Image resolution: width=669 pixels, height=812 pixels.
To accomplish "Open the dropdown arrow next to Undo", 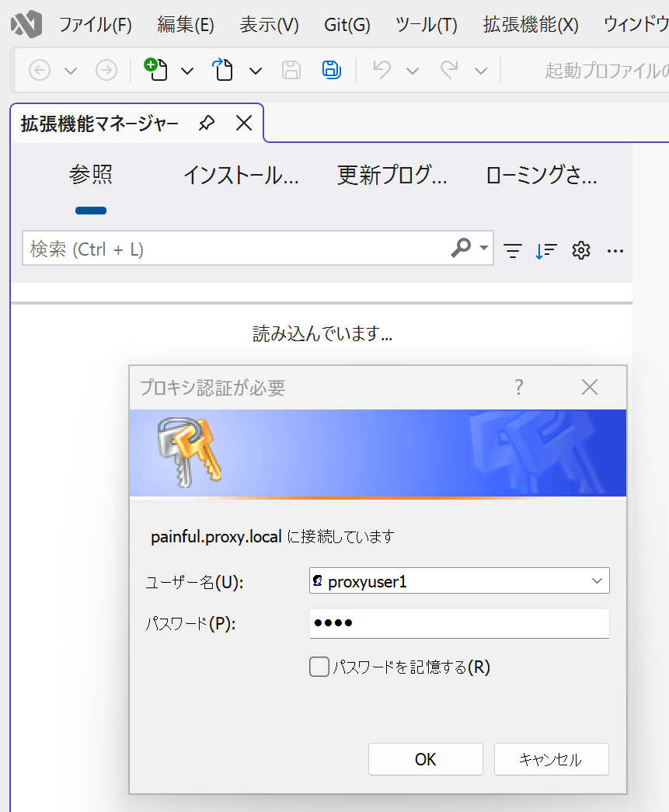I will click(x=413, y=69).
